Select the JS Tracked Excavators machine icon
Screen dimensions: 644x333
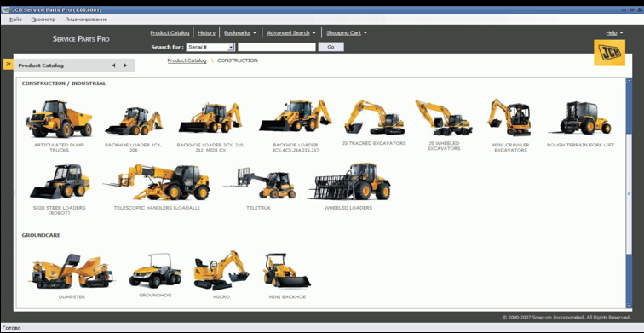click(374, 118)
